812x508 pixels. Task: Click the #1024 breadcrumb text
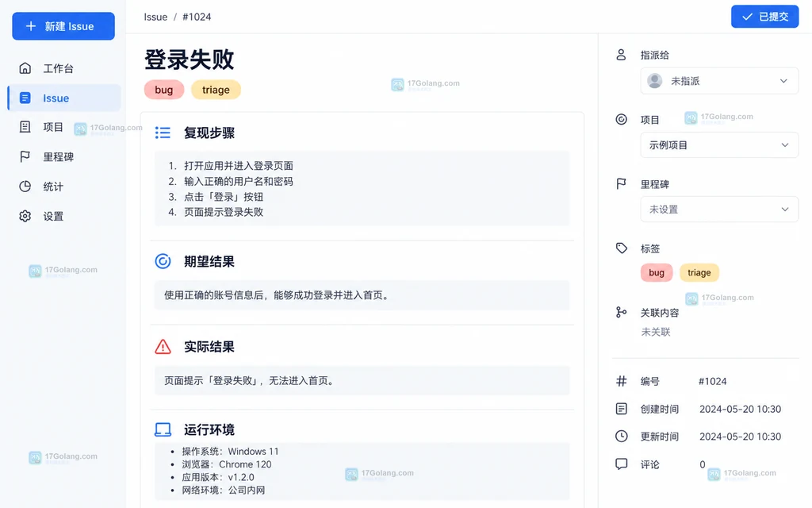(x=197, y=17)
